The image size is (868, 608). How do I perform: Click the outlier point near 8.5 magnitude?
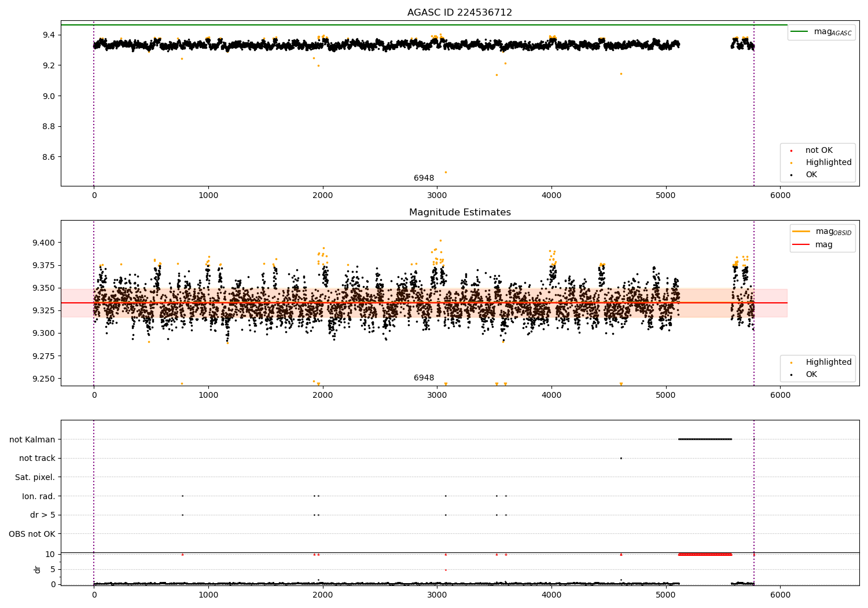(x=446, y=172)
